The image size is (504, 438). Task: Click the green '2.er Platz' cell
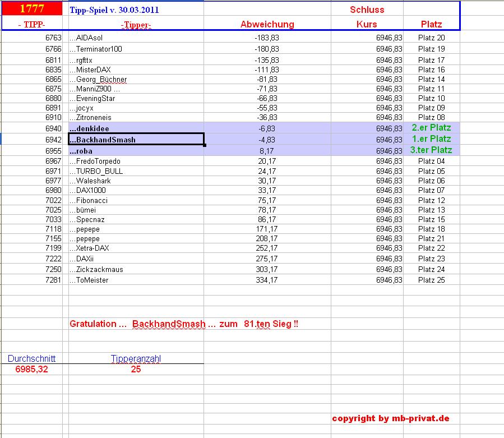pos(431,128)
